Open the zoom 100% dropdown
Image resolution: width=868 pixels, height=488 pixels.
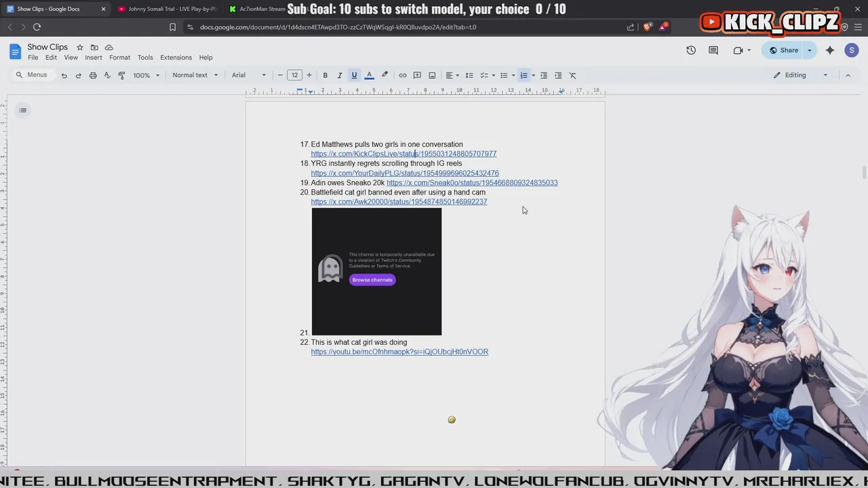(146, 75)
